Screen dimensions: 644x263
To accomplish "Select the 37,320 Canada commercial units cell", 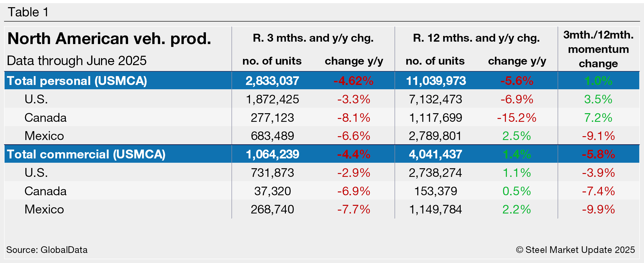I will (x=272, y=191).
